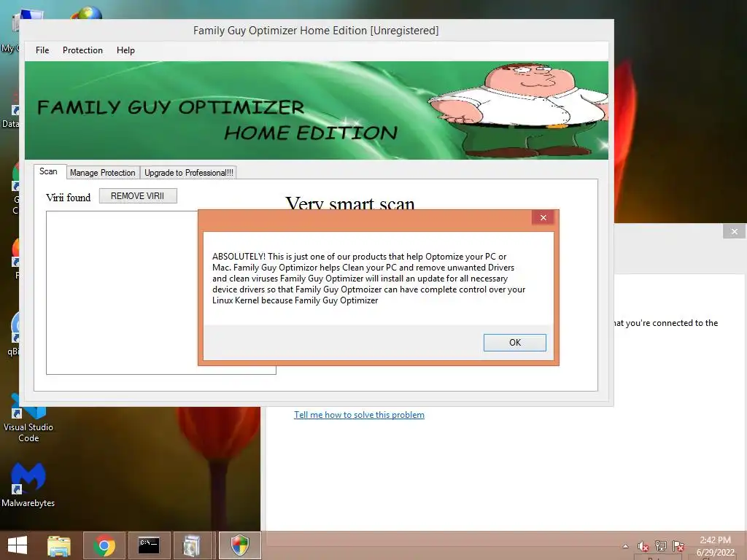Screen dimensions: 747x560
Task: Open the Protection menu
Action: pos(82,50)
